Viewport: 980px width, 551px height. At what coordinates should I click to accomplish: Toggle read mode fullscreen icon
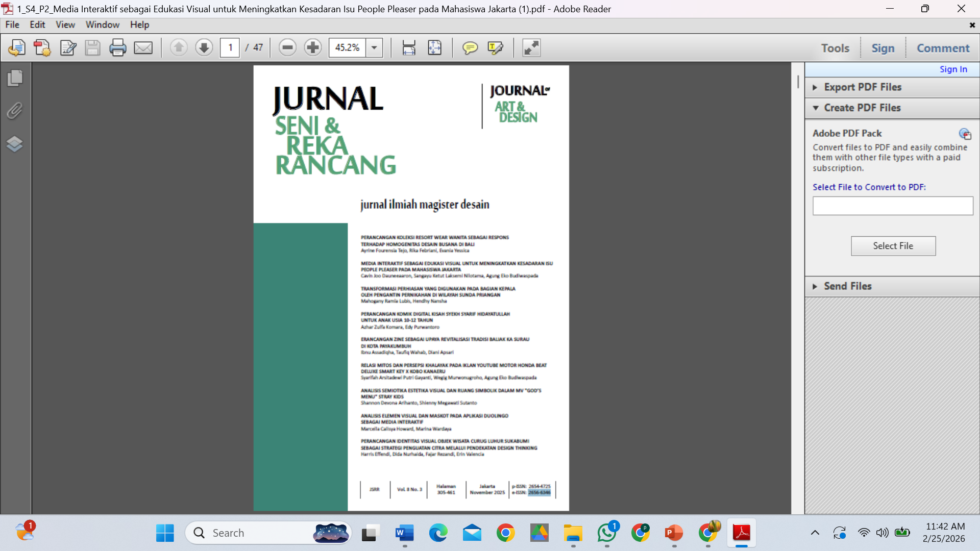tap(531, 48)
